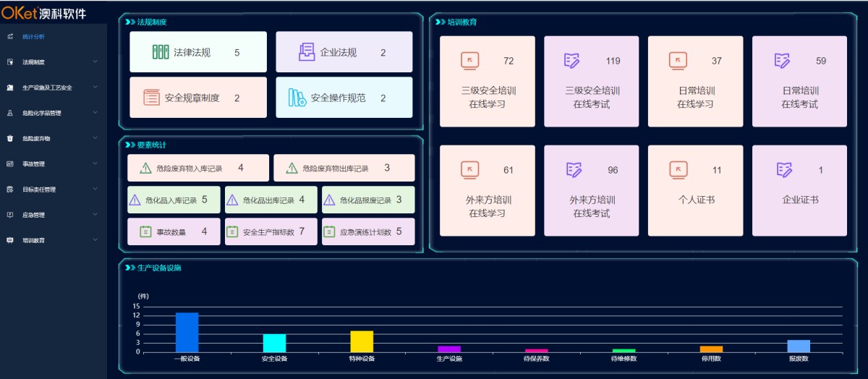Click the 统计分析 chart icon in sidebar
Image resolution: width=868 pixels, height=379 pixels.
[x=9, y=36]
